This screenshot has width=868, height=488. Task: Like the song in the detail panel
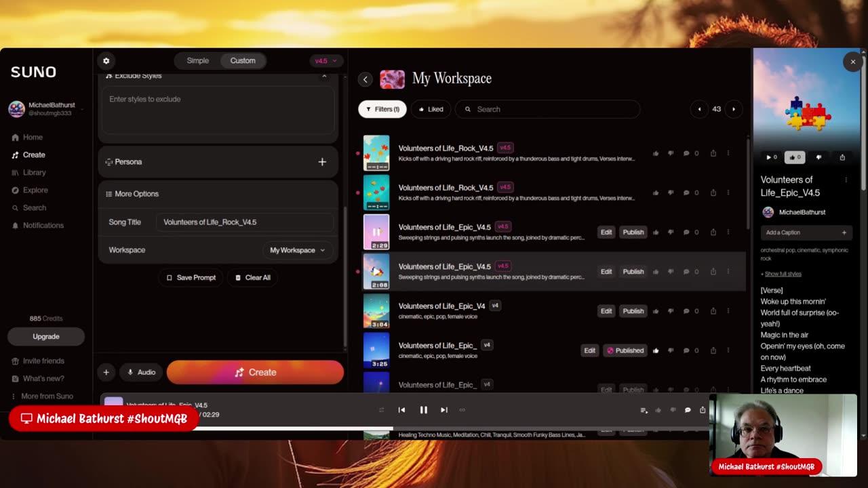point(795,157)
